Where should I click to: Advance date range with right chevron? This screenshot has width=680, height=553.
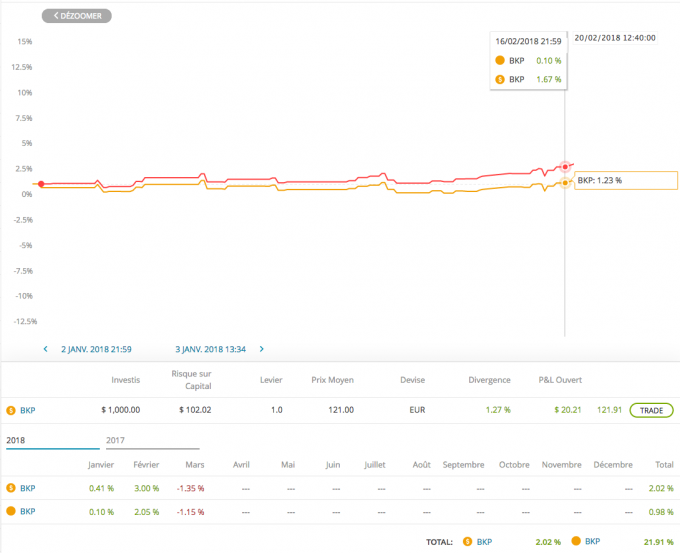pos(262,349)
